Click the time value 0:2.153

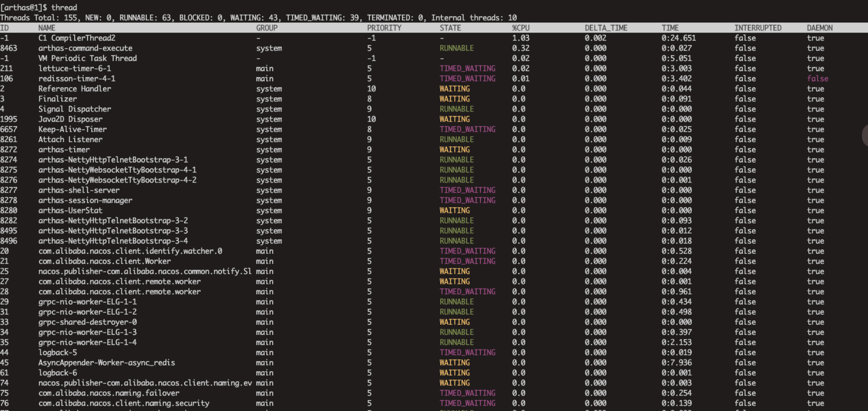tap(676, 342)
